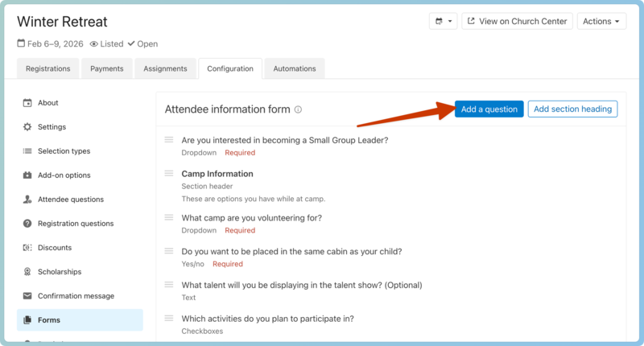Grab drag handle for Camp Information header
The image size is (644, 346).
(x=169, y=174)
